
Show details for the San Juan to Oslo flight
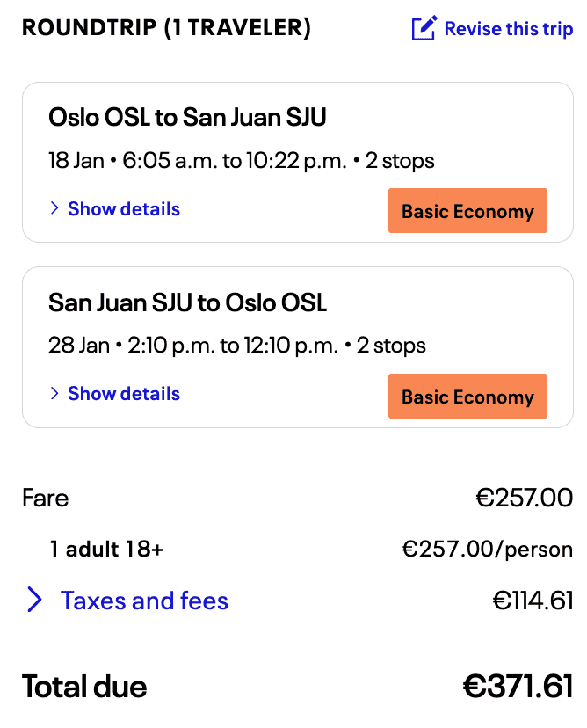pyautogui.click(x=123, y=394)
